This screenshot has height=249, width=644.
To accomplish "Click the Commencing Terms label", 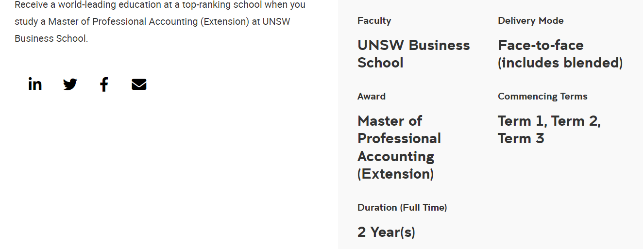I will (x=542, y=97).
